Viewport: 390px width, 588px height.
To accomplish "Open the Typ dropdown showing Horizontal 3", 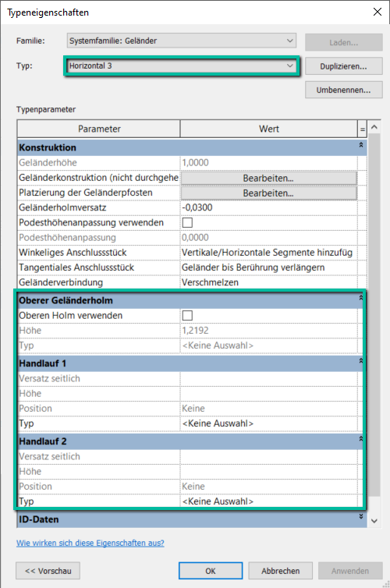I will point(182,66).
